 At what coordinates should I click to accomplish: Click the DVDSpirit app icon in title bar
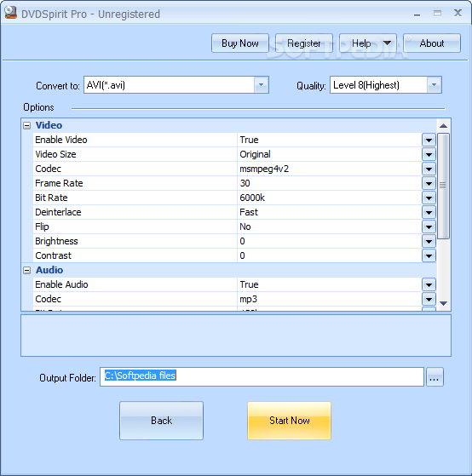pos(10,13)
